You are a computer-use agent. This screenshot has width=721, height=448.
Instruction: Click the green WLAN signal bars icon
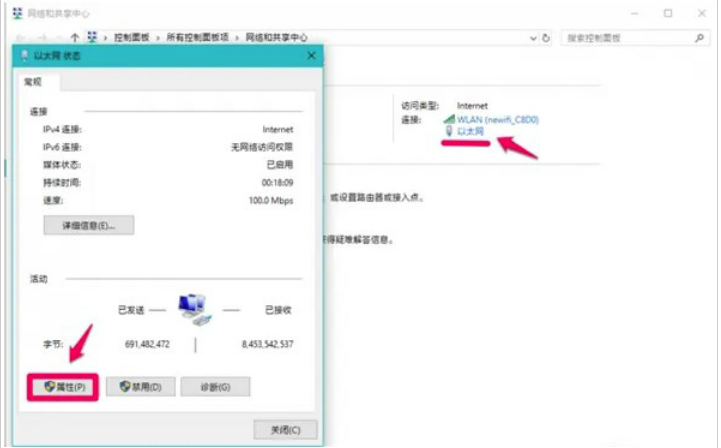pyautogui.click(x=449, y=120)
